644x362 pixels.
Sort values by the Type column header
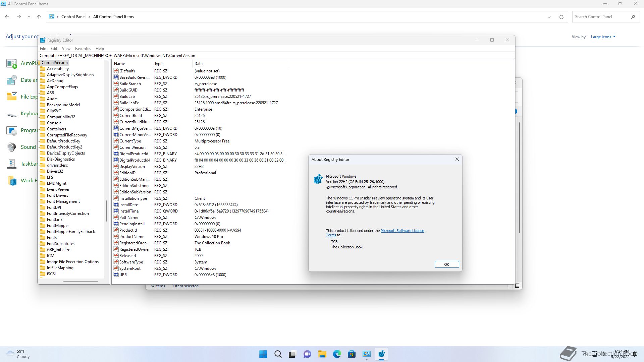pos(172,64)
